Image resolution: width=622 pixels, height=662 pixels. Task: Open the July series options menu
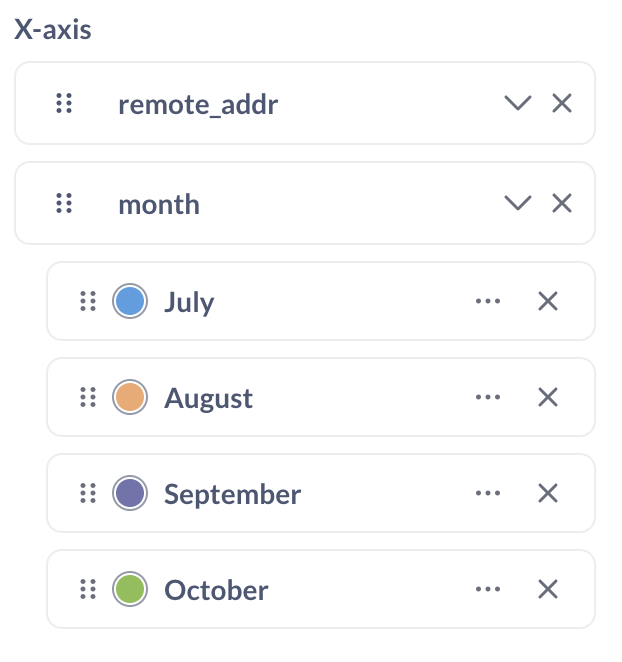pyautogui.click(x=488, y=301)
